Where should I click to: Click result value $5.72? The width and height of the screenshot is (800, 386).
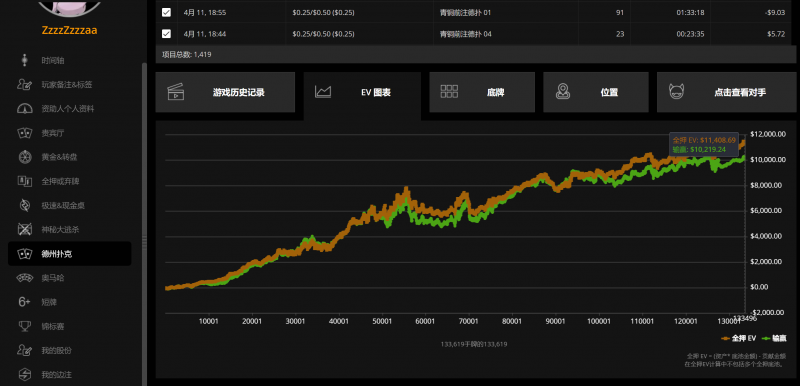point(776,34)
